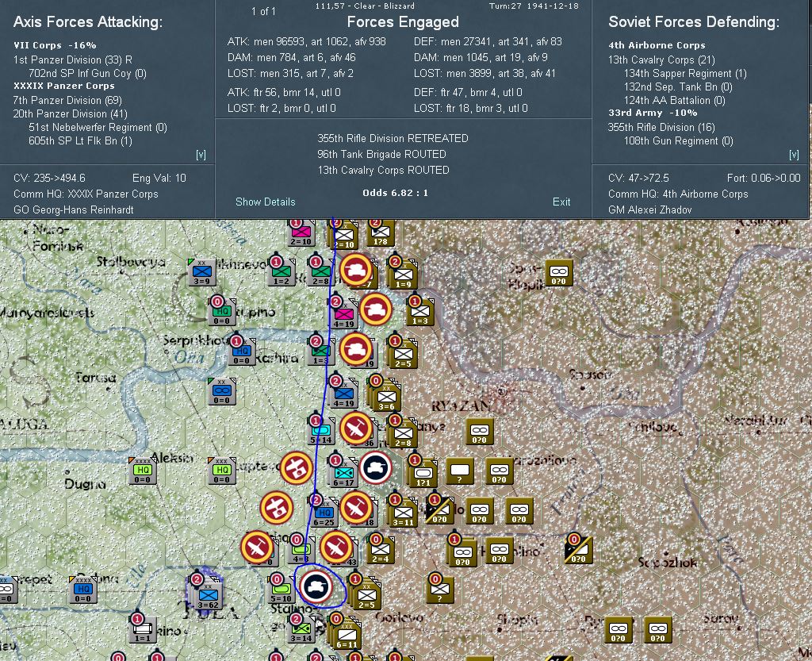812x661 pixels.
Task: Click aircraft marker right of green 4= unit
Action: click(x=336, y=547)
